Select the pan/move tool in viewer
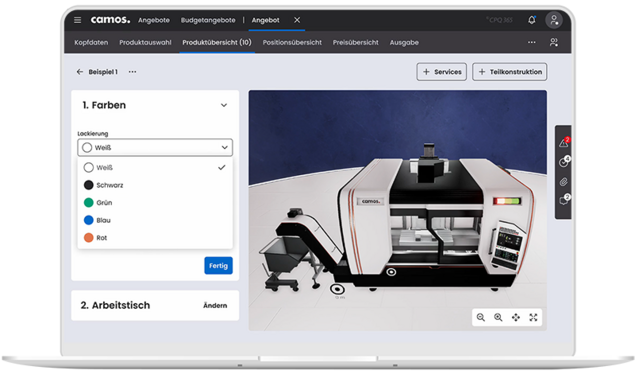 click(516, 317)
